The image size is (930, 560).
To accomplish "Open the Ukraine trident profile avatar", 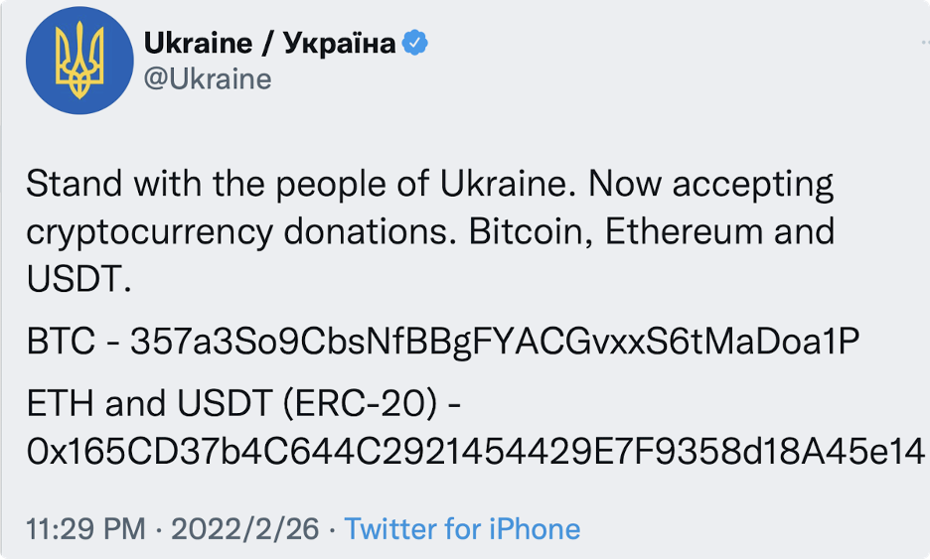I will pyautogui.click(x=79, y=61).
